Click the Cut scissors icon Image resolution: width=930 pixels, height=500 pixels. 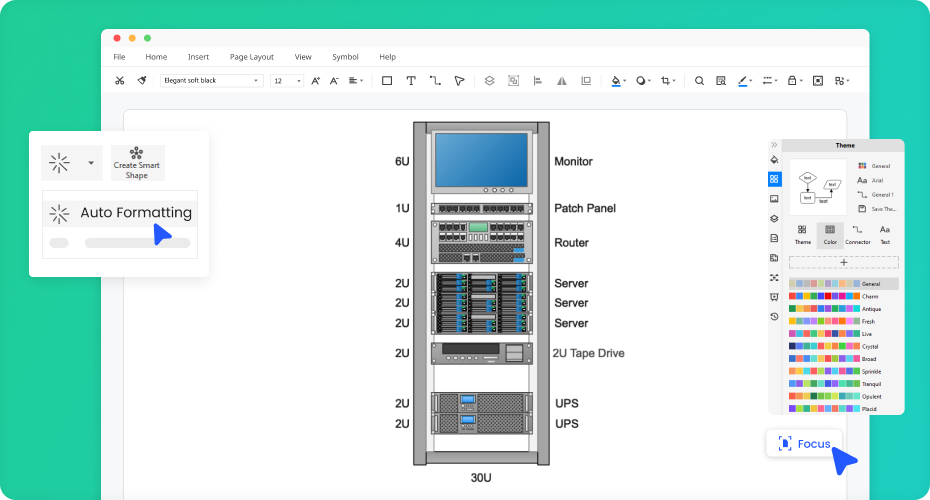120,81
